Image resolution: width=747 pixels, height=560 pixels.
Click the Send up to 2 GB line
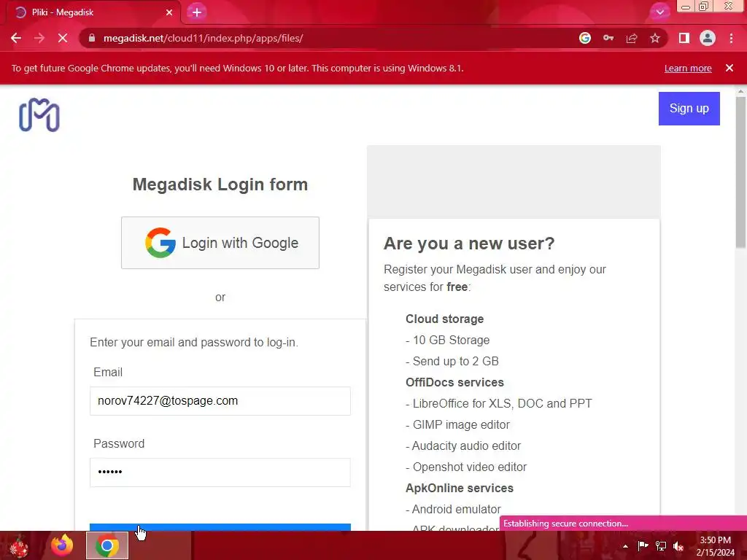click(x=452, y=362)
